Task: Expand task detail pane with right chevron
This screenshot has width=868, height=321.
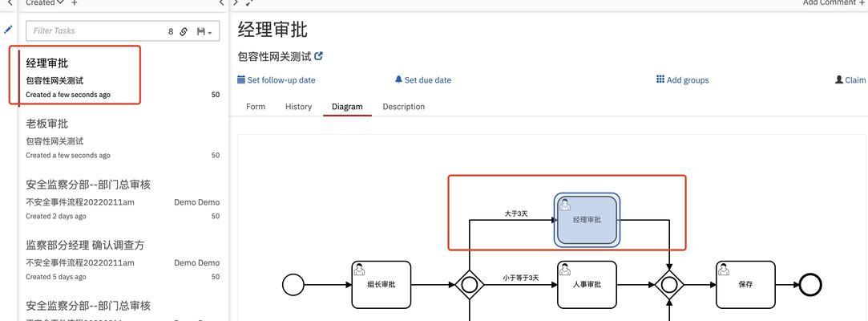Action: click(x=236, y=2)
